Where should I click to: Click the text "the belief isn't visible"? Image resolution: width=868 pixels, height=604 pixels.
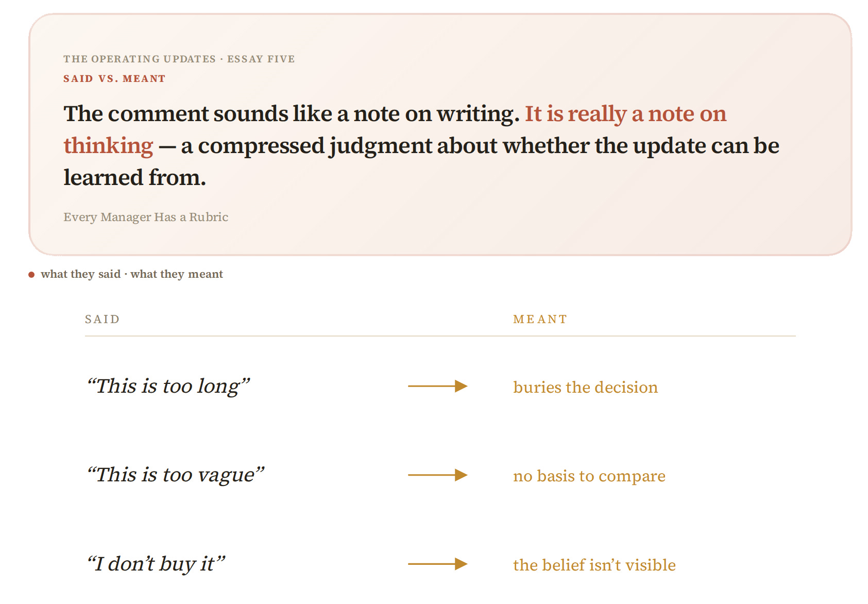coord(594,565)
